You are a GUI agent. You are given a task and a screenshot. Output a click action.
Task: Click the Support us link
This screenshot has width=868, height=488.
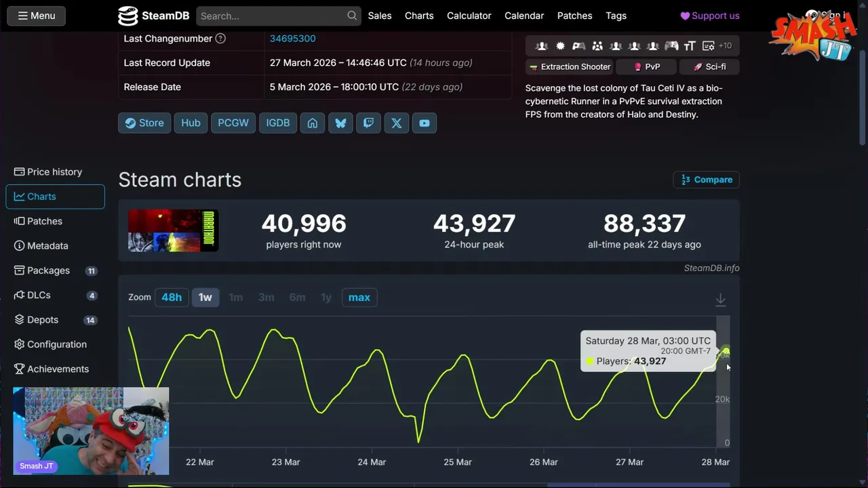(710, 16)
